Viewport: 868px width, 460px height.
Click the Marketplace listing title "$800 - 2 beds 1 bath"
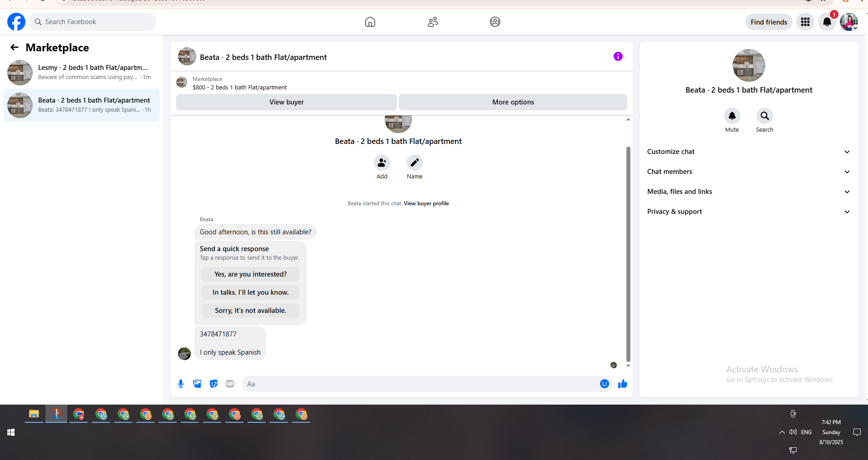(239, 87)
